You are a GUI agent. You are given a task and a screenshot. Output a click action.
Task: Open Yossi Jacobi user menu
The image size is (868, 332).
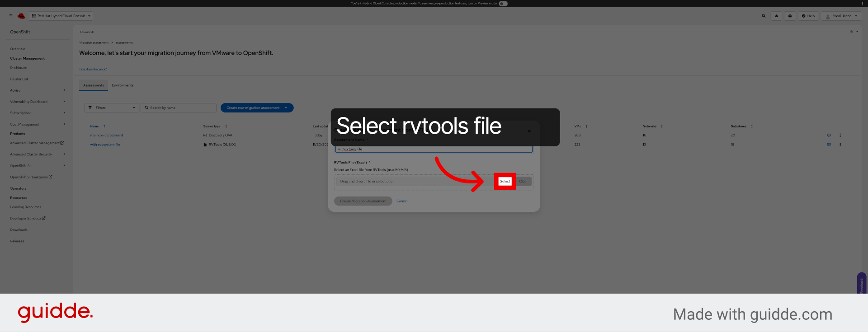coord(841,16)
